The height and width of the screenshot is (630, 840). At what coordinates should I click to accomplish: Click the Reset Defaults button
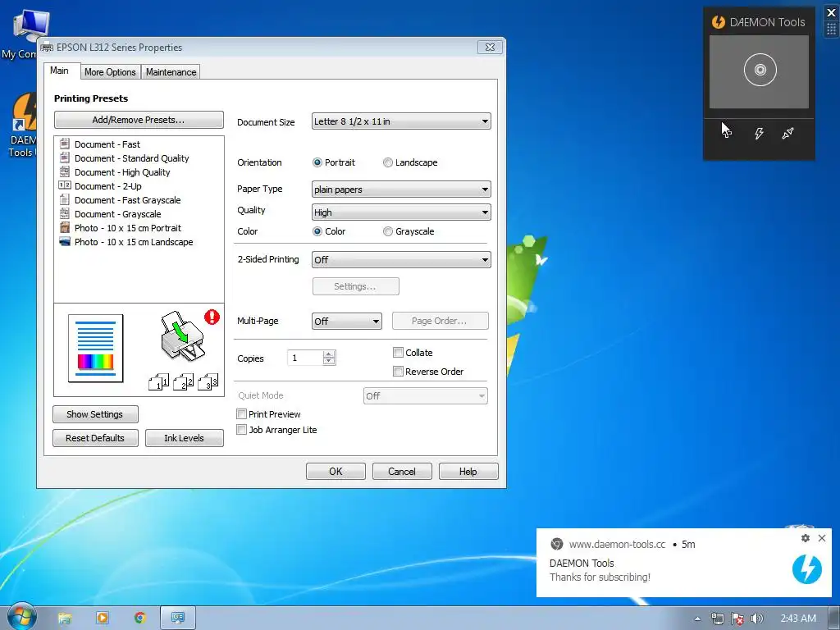[95, 438]
